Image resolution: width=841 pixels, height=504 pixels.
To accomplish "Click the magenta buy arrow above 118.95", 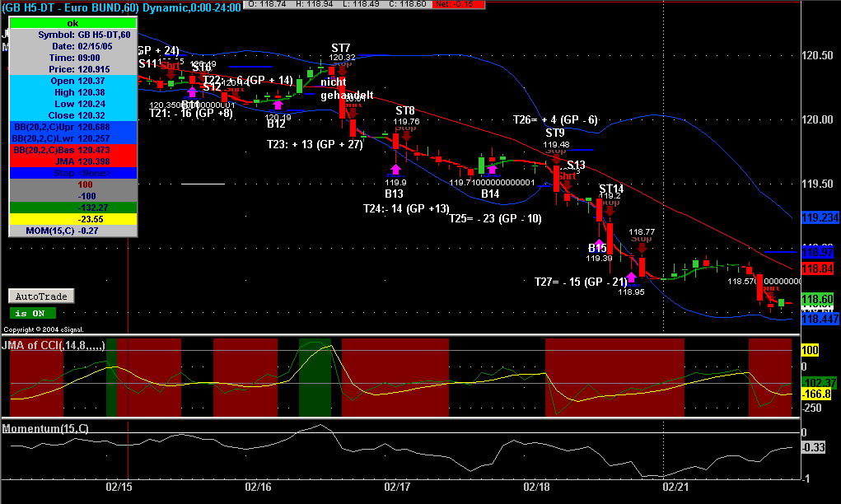I will [631, 278].
